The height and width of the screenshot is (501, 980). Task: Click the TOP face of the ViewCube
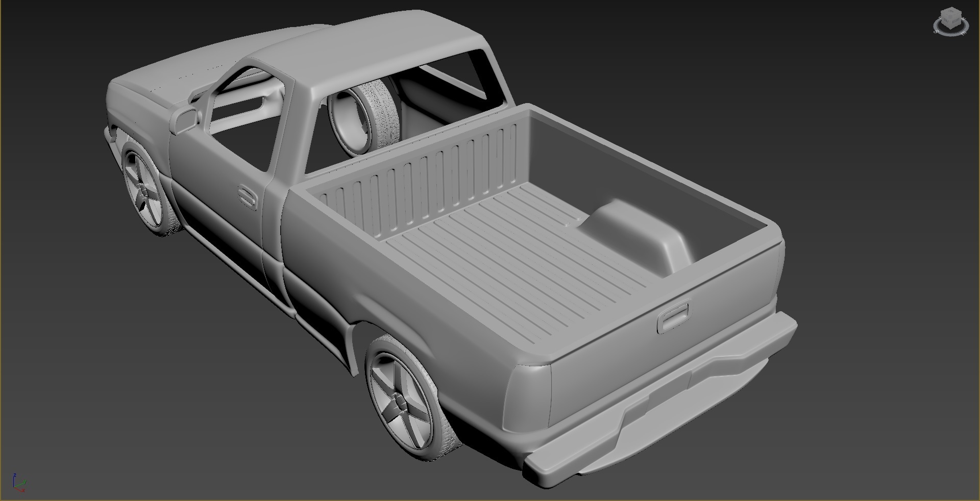tap(951, 12)
